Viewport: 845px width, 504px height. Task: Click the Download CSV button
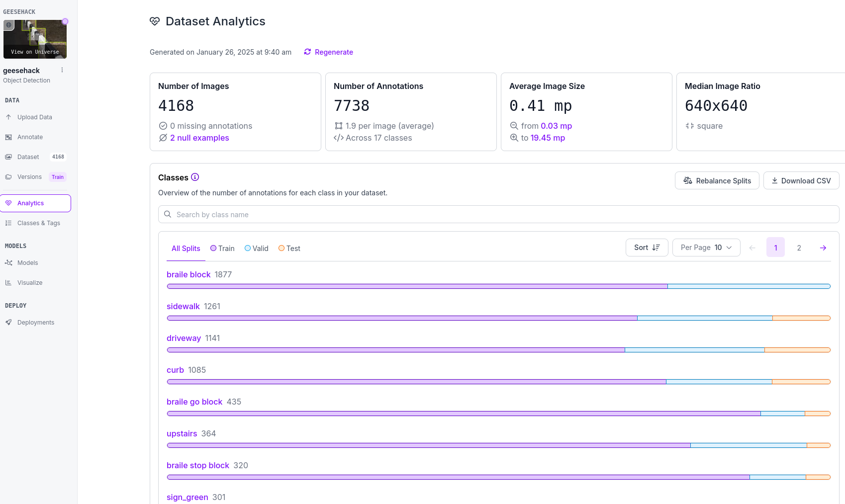click(x=801, y=180)
